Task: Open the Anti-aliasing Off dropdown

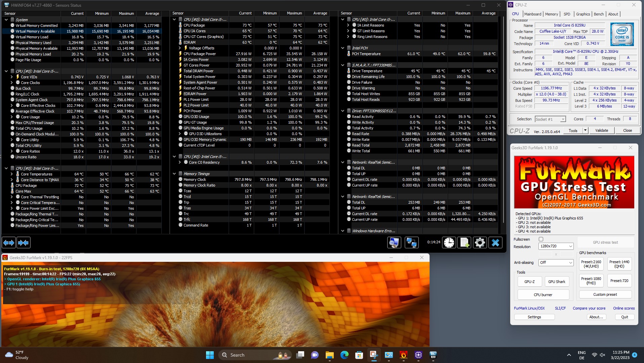Action: tap(556, 263)
